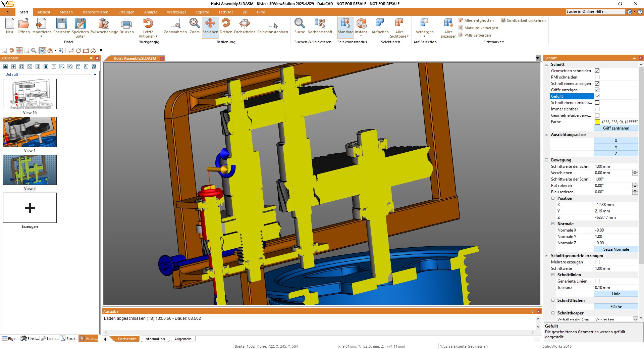
Task: Uncheck the Gefüllt checkbox
Action: click(x=597, y=96)
